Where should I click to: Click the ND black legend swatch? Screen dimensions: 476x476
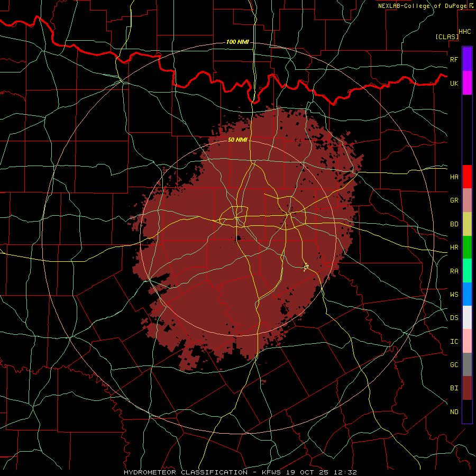coord(467,411)
